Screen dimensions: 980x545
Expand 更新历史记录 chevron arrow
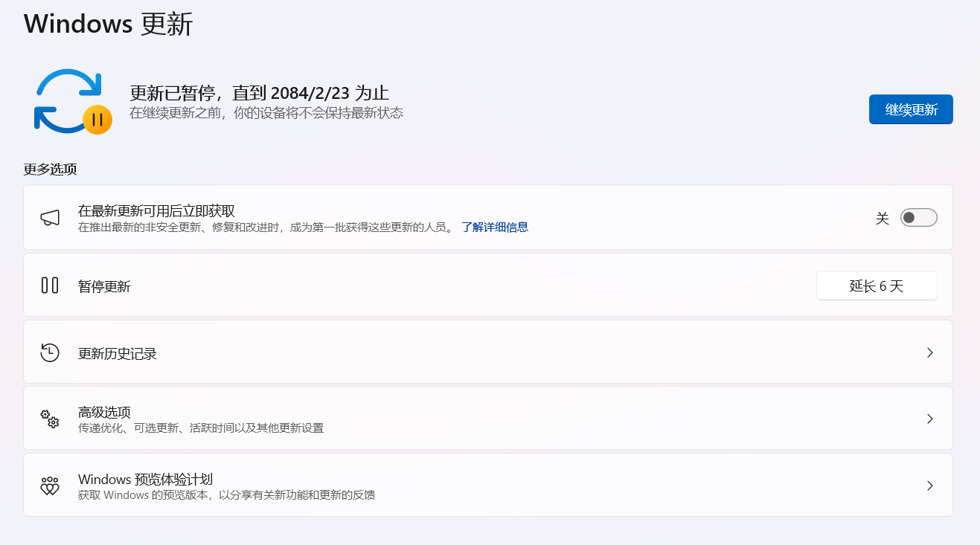point(929,352)
